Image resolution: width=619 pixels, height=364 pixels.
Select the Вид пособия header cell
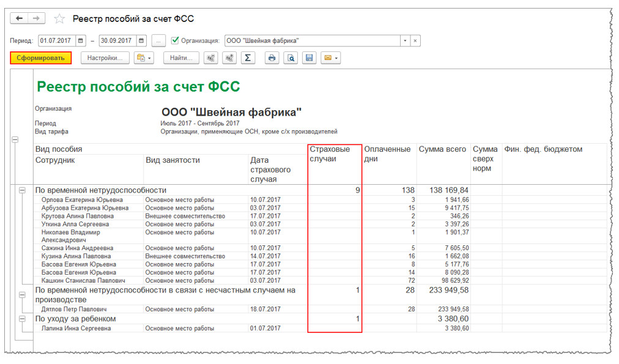[171, 149]
